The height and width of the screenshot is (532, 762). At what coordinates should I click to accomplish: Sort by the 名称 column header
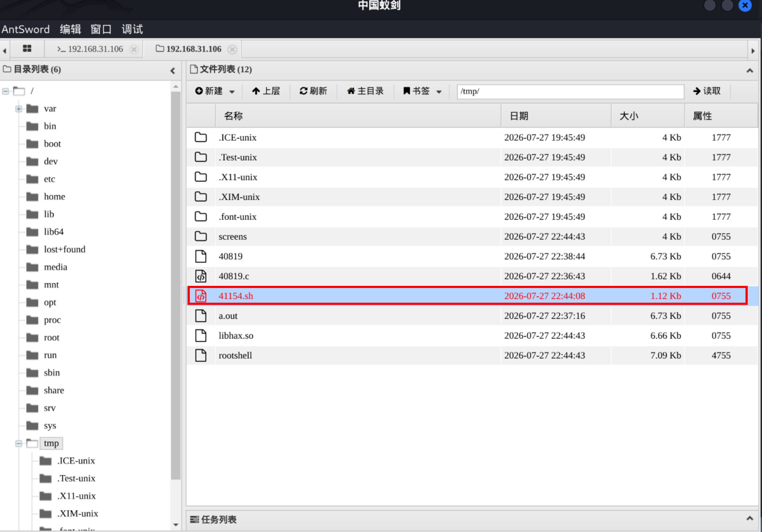[x=358, y=116]
